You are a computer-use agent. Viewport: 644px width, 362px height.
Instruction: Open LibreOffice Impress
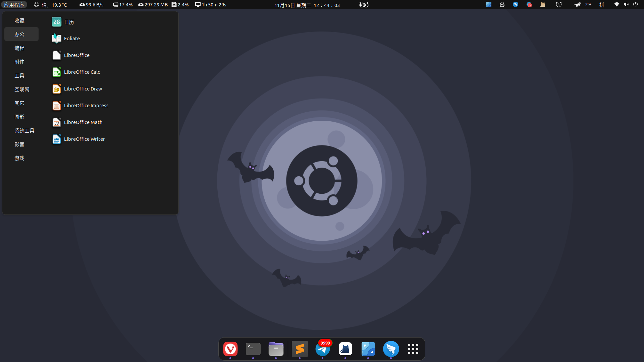(86, 106)
